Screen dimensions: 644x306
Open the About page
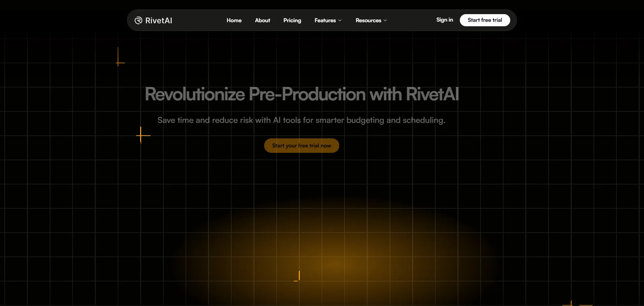click(262, 21)
